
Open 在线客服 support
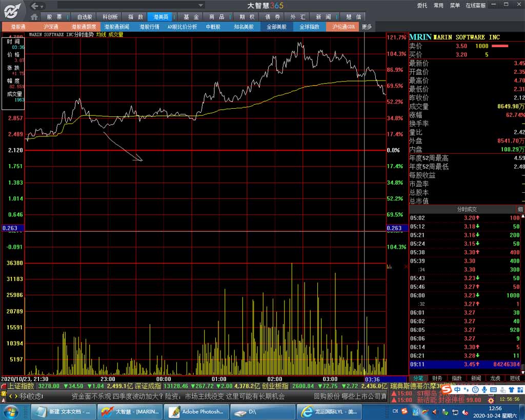pyautogui.click(x=475, y=5)
